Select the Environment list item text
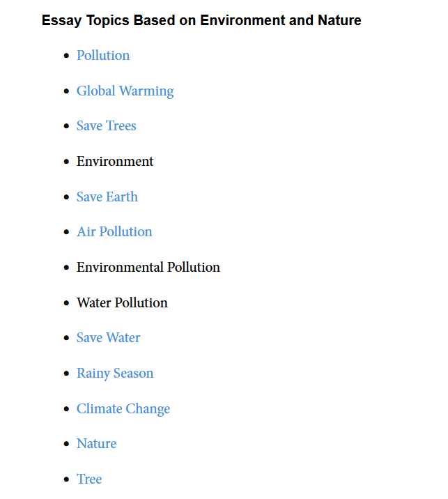Viewport: 448px width, 499px height. pos(115,162)
